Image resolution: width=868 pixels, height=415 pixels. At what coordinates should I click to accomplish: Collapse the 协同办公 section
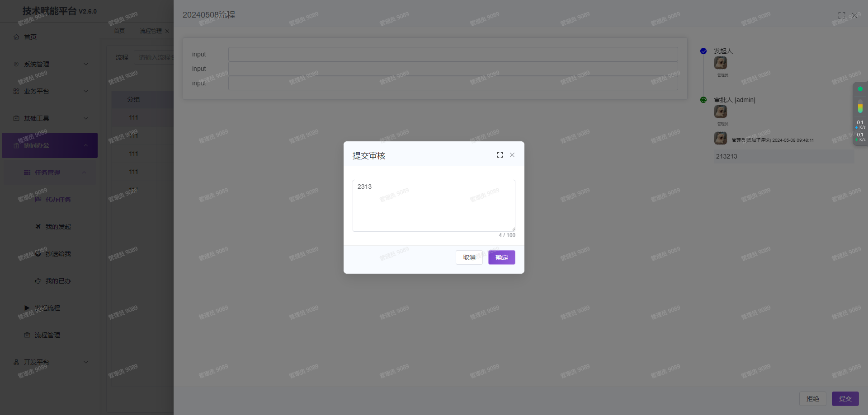click(50, 145)
